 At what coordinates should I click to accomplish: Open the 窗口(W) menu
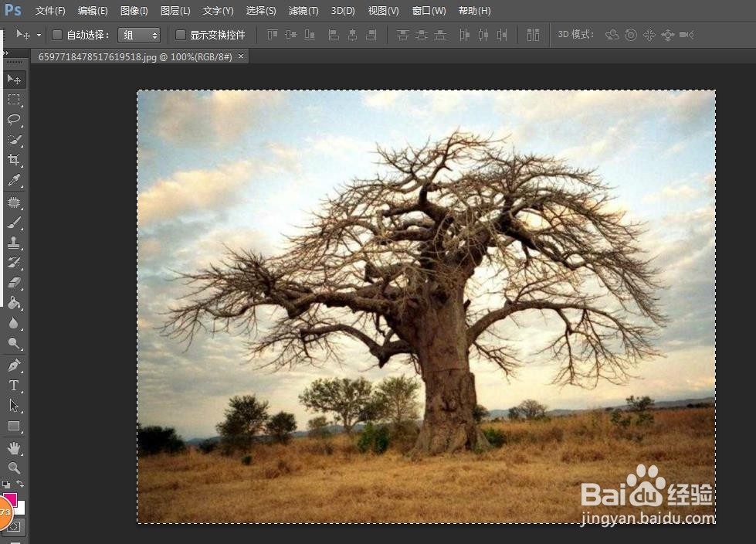pos(429,11)
